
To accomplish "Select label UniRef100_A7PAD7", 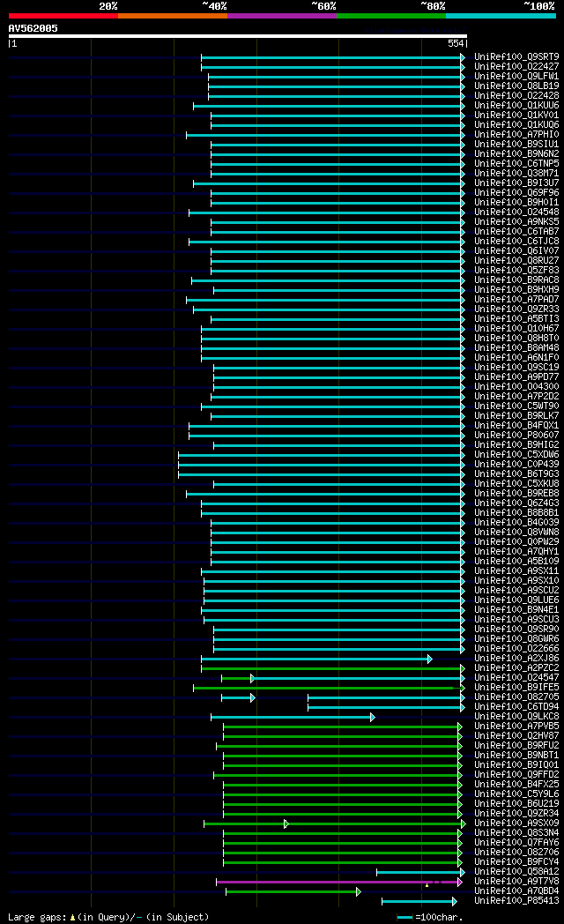I will pos(516,300).
